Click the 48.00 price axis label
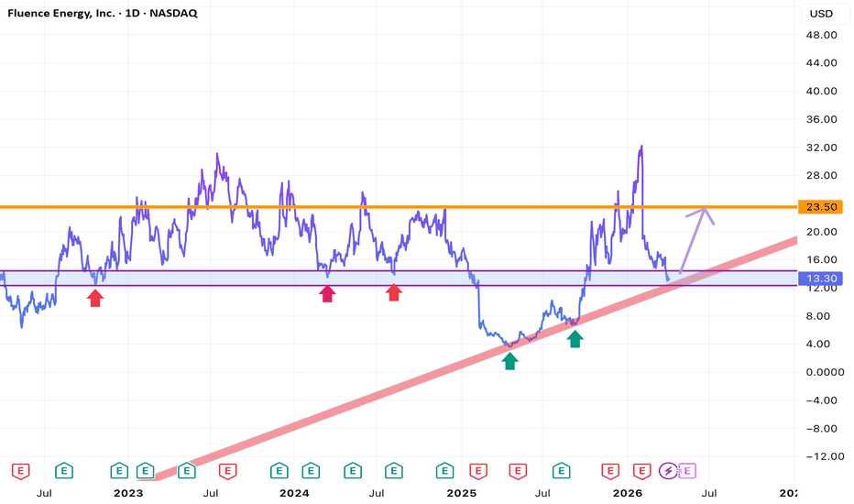This screenshot has height=504, width=854. coord(821,36)
